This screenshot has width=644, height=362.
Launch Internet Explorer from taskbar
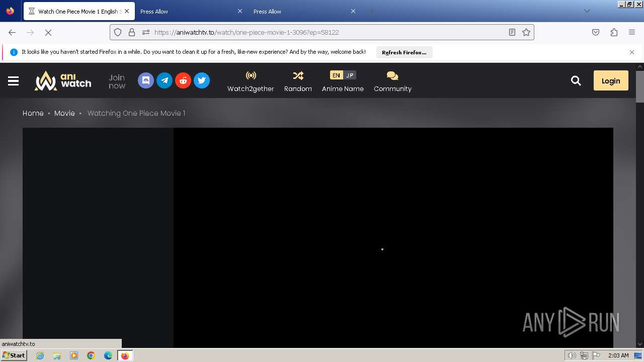40,355
